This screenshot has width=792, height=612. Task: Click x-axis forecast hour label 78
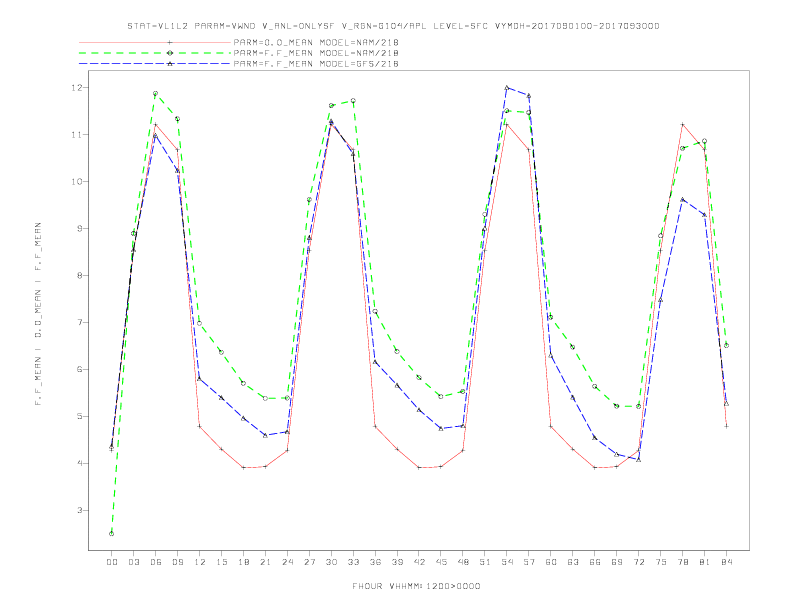click(x=682, y=562)
